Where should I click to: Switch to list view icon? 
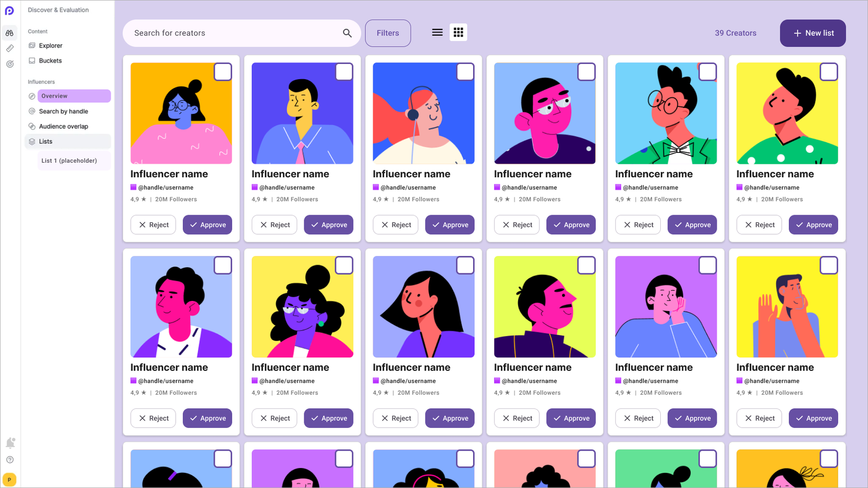coord(437,33)
